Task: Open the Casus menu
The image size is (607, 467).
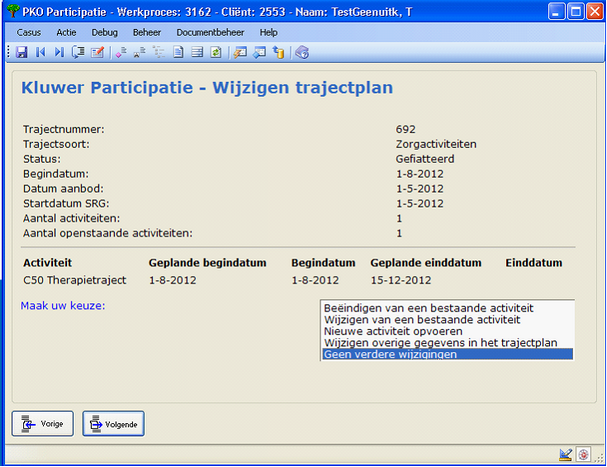Action: point(29,33)
